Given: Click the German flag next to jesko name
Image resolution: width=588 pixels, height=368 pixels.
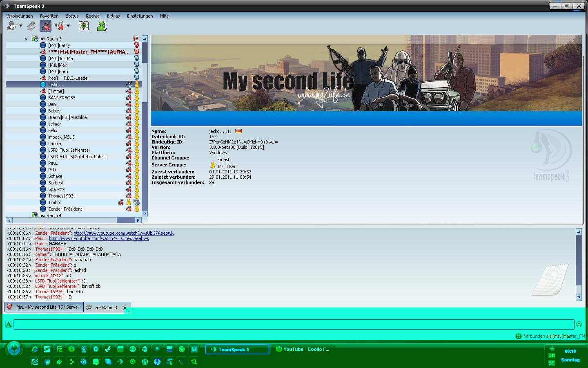Looking at the screenshot, I should (238, 131).
